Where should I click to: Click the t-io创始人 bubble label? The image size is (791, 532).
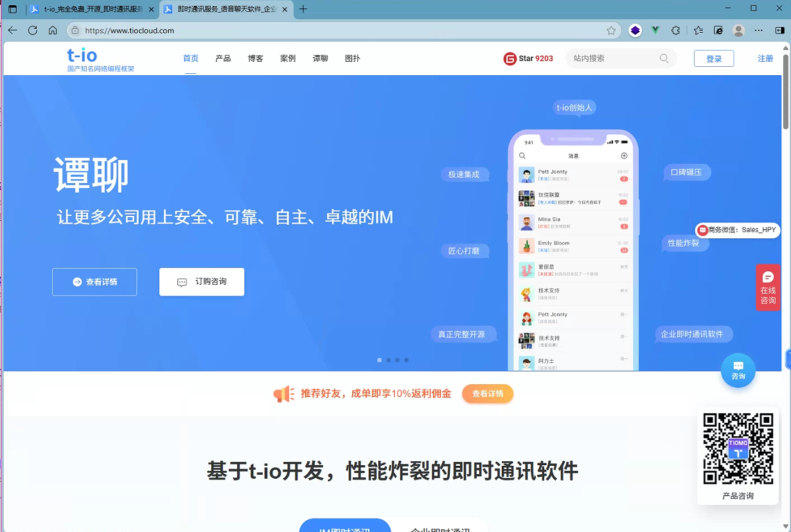[574, 107]
